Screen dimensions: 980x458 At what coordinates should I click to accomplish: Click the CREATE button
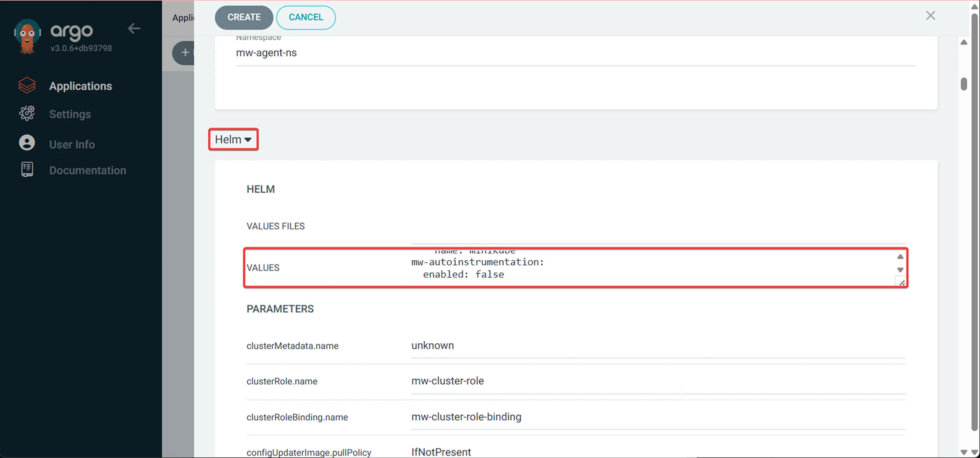click(244, 17)
